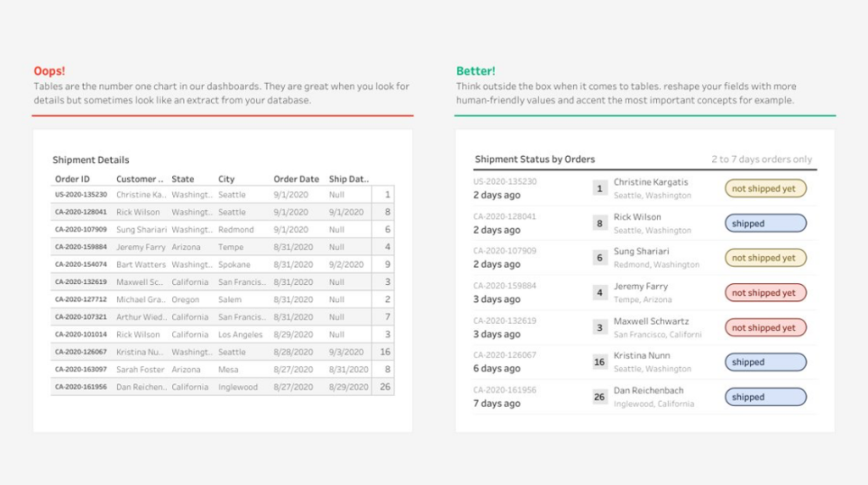Click the '9/2/2020' ship date cell
Viewport: 868px width, 485px height.
tap(346, 264)
